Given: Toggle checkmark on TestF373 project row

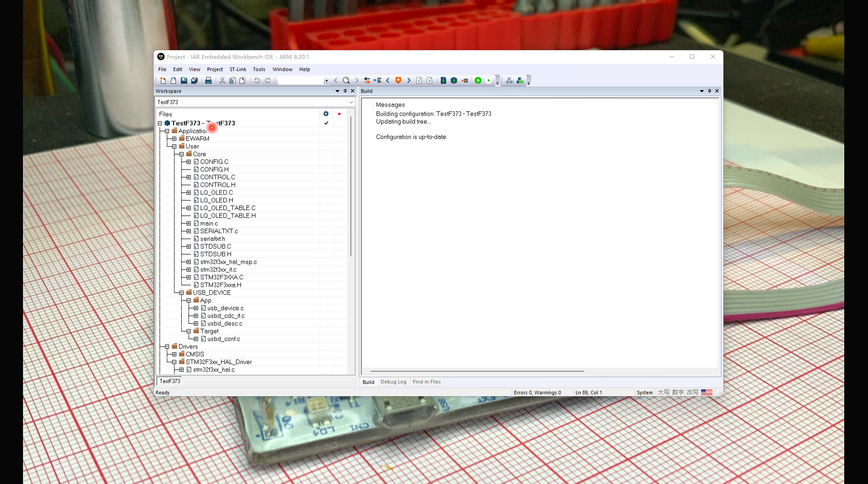Looking at the screenshot, I should 326,123.
